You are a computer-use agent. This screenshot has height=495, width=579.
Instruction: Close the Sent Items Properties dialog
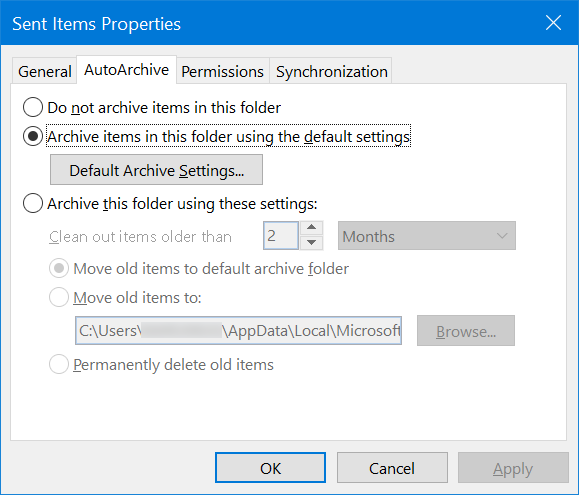point(553,23)
